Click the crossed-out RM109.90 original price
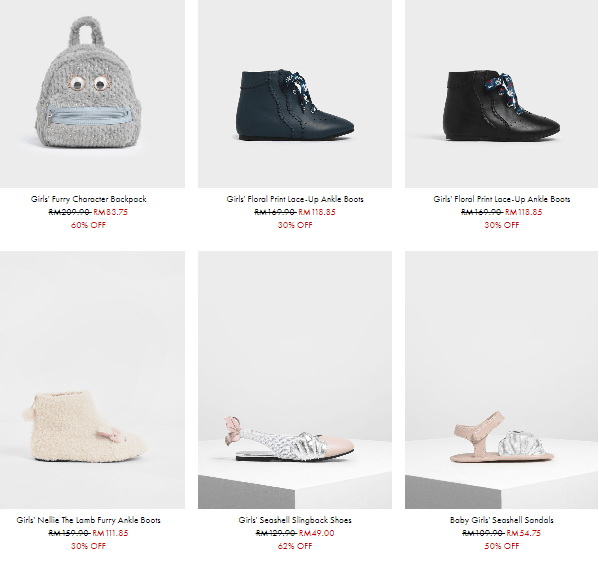 [x=483, y=533]
